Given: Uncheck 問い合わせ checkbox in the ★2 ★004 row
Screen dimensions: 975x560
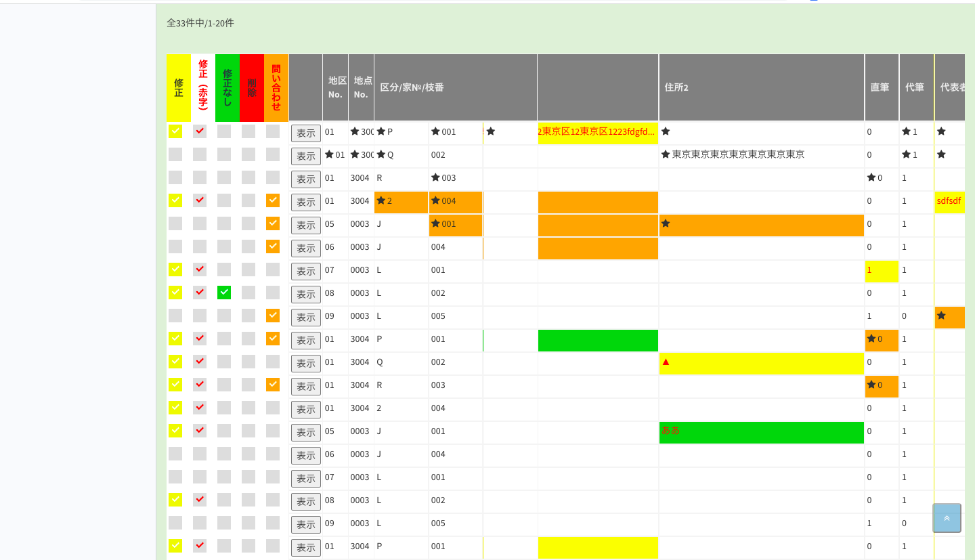Looking at the screenshot, I should pos(273,200).
